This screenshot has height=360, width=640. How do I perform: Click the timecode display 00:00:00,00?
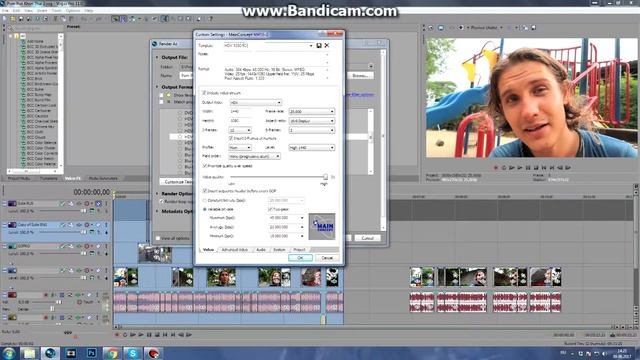91,192
